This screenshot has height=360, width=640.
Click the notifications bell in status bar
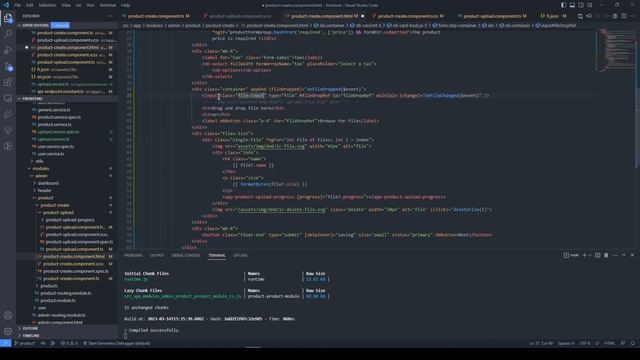pyautogui.click(x=633, y=343)
